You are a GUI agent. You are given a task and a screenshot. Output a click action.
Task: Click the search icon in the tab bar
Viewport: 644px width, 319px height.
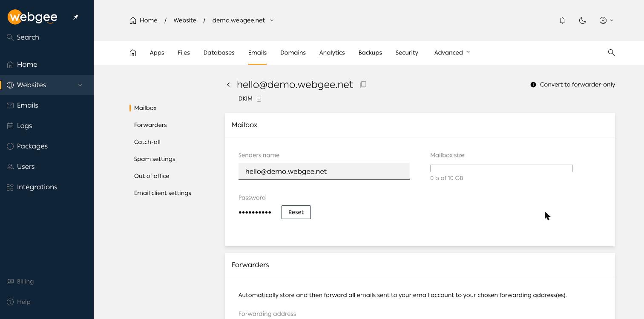[x=611, y=53]
